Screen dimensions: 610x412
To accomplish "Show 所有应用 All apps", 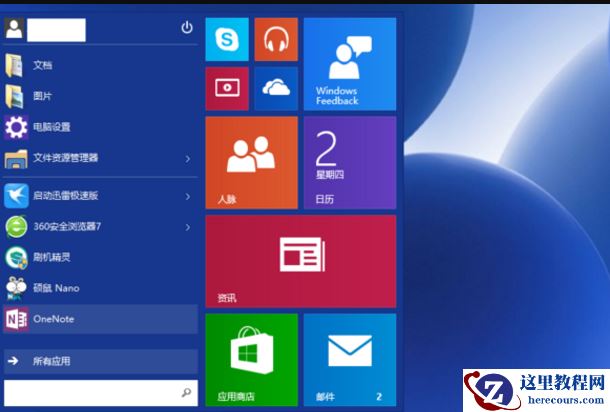I will pos(100,361).
